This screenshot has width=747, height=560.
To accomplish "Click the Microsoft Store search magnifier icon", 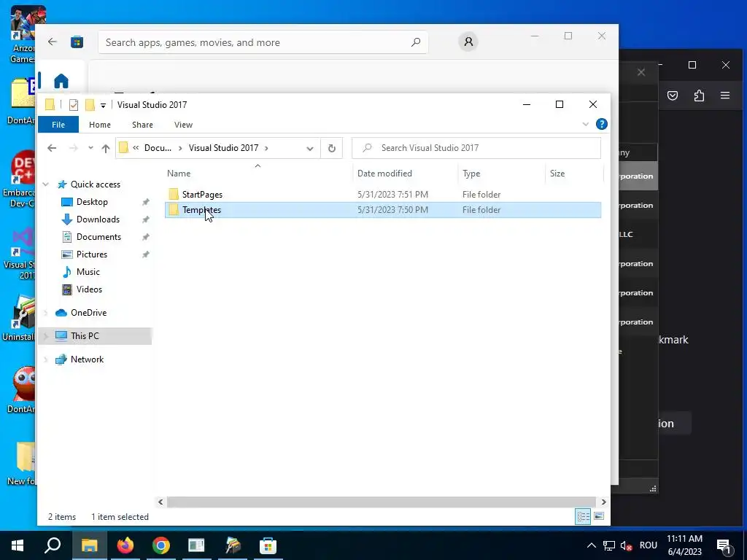I will point(416,42).
